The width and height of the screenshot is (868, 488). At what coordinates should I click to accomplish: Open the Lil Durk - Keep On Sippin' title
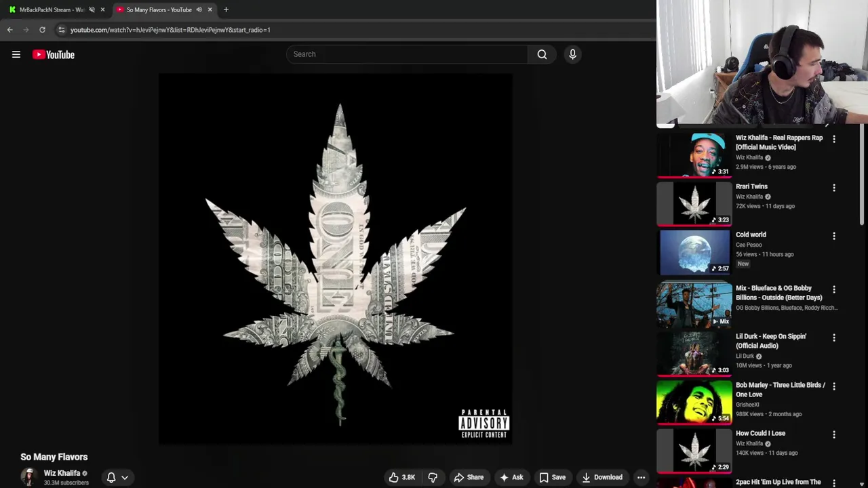pos(771,341)
